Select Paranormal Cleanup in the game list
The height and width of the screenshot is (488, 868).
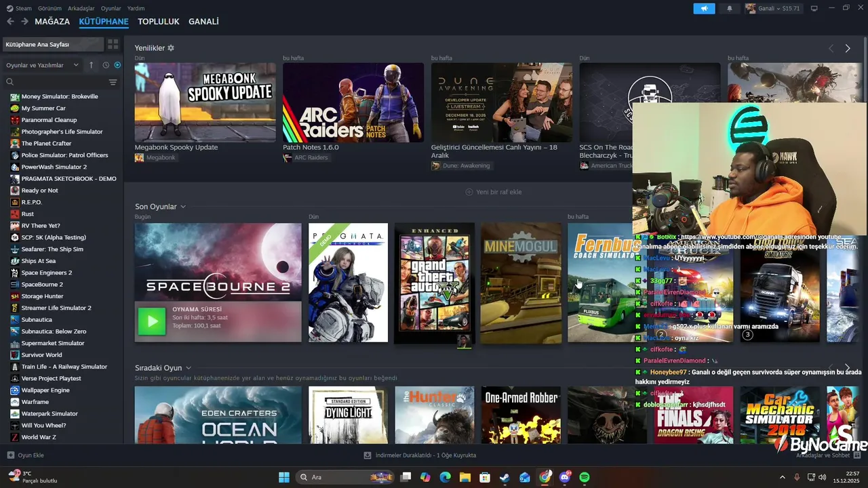click(49, 120)
